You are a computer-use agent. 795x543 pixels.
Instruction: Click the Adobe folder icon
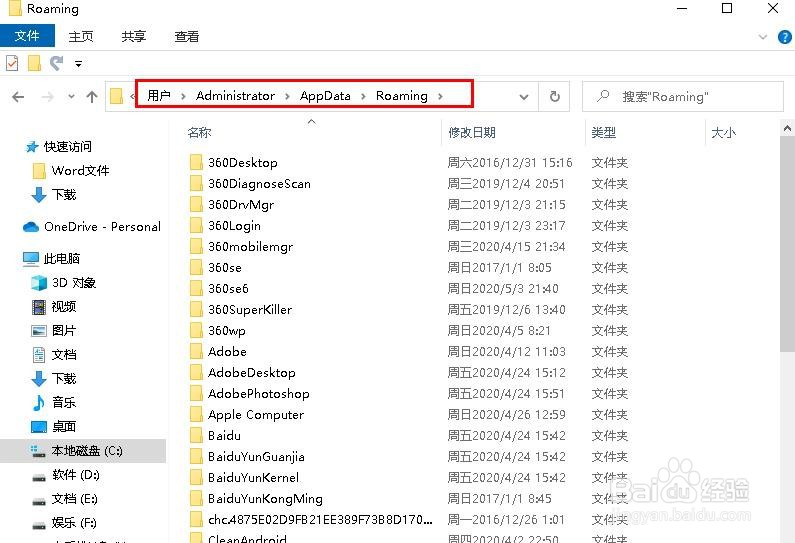pos(196,351)
